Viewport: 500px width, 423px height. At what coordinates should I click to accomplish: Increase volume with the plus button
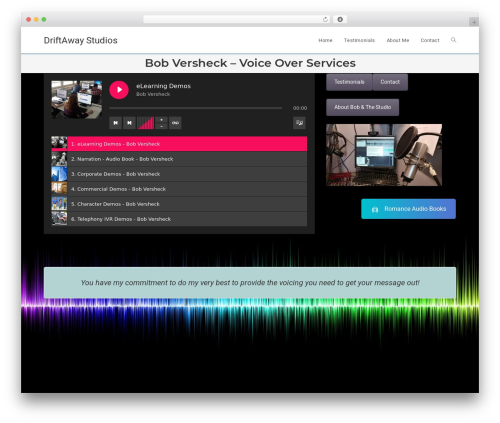161,120
